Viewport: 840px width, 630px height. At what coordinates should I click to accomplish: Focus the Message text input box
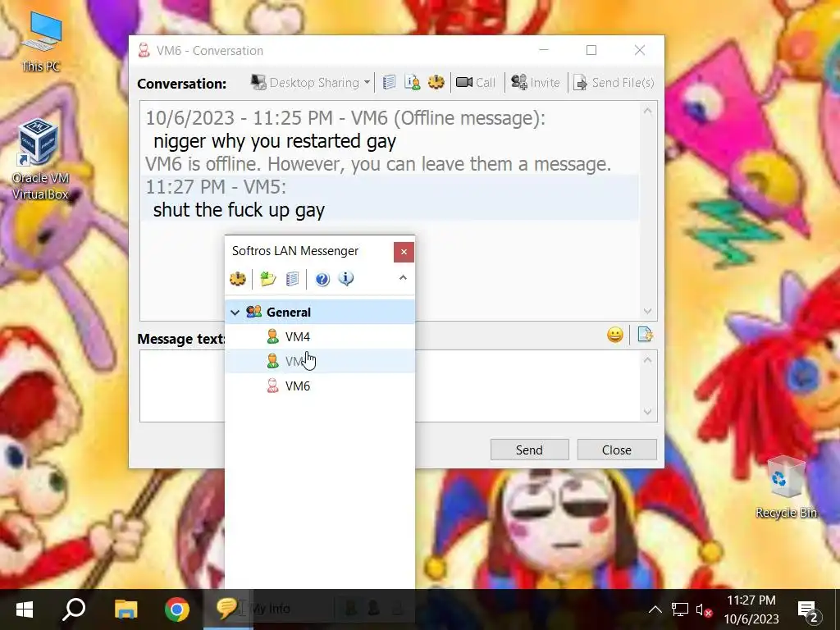pos(390,386)
